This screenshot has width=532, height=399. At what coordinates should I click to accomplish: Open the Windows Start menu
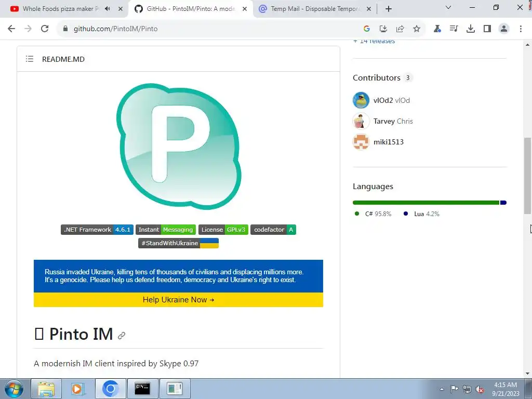pos(14,389)
